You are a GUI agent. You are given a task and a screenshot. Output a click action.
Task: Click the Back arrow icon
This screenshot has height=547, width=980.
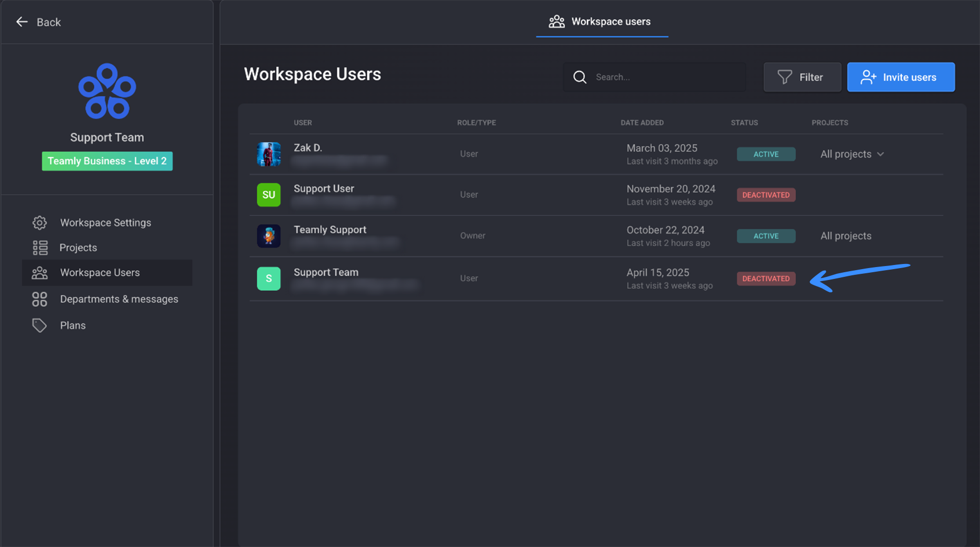(22, 22)
